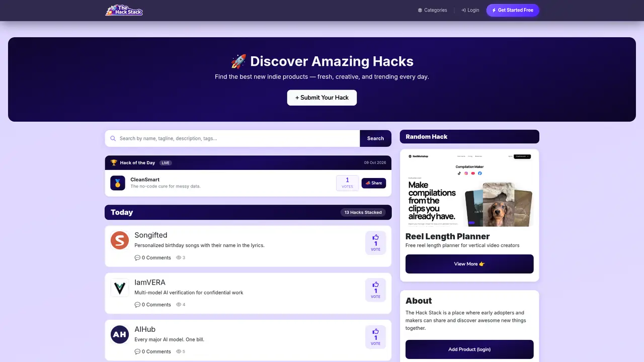Click the Songifted logo icon

pos(120,240)
